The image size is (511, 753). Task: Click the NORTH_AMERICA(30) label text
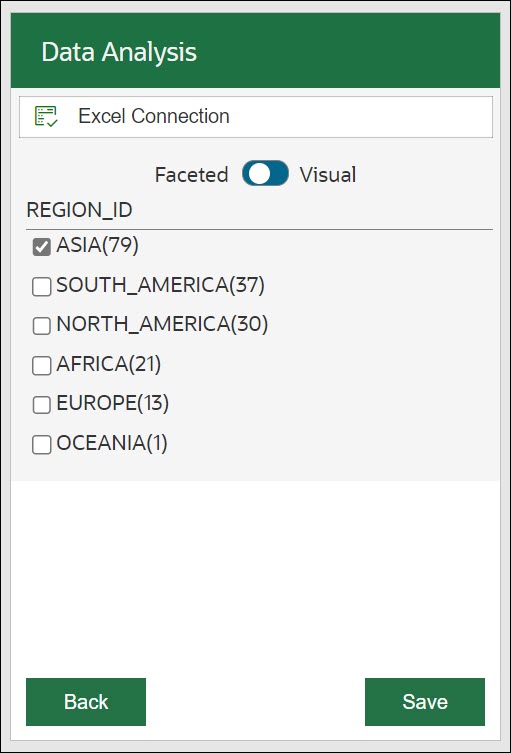coord(162,324)
